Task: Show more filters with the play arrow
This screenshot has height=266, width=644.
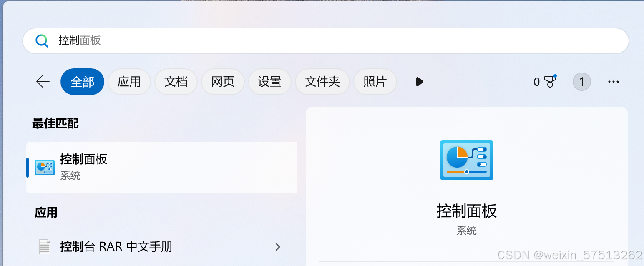Action: pyautogui.click(x=420, y=82)
